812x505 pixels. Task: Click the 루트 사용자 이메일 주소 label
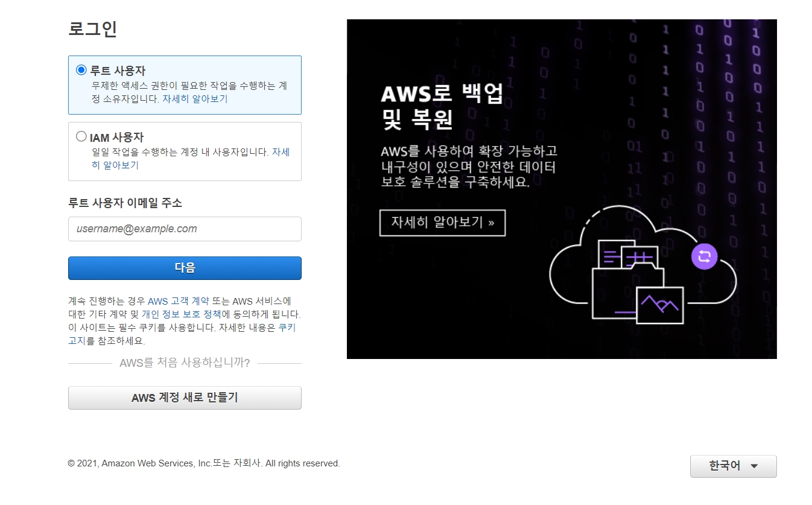pyautogui.click(x=125, y=203)
